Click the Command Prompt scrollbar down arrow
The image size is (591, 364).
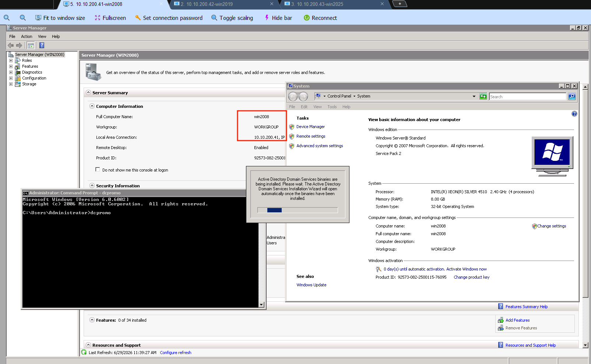pos(261,304)
